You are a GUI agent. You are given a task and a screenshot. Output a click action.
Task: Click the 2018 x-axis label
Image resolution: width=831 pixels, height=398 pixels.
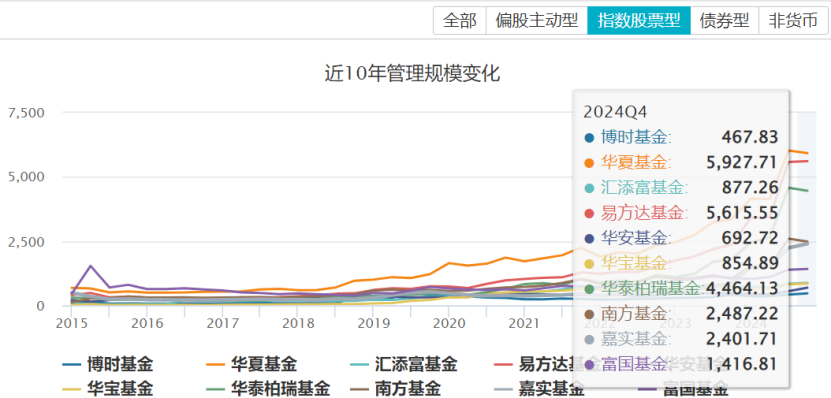297,323
